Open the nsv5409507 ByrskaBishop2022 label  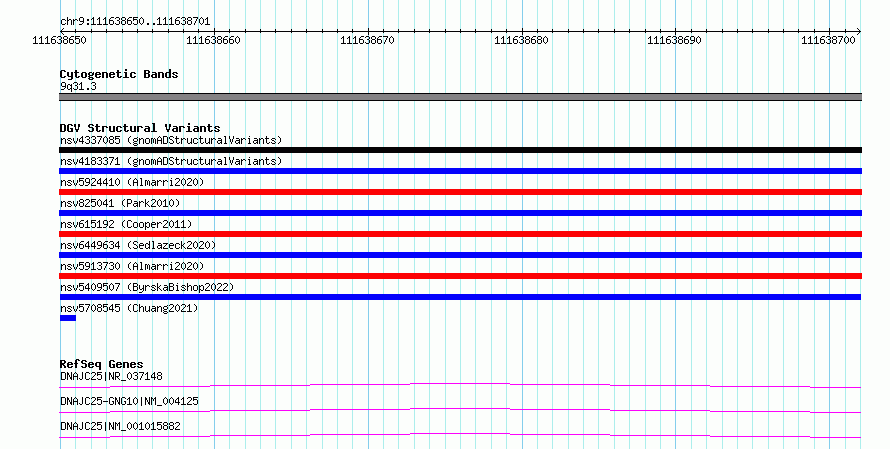pyautogui.click(x=147, y=287)
